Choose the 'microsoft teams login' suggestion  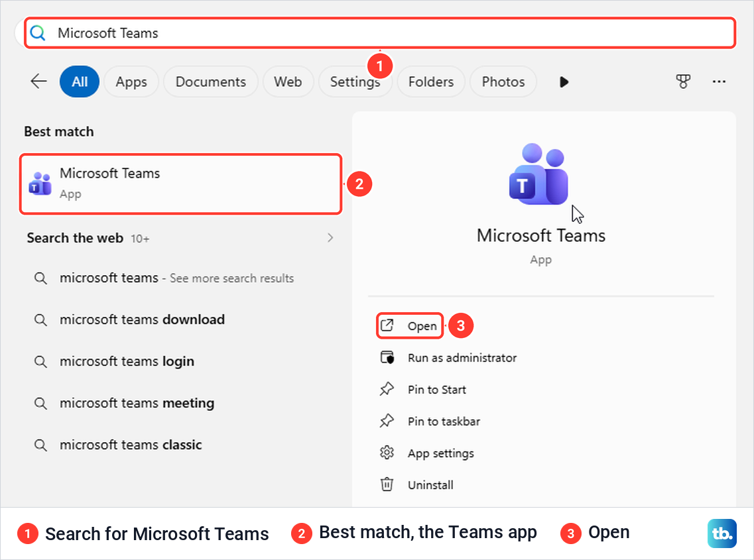click(181, 361)
